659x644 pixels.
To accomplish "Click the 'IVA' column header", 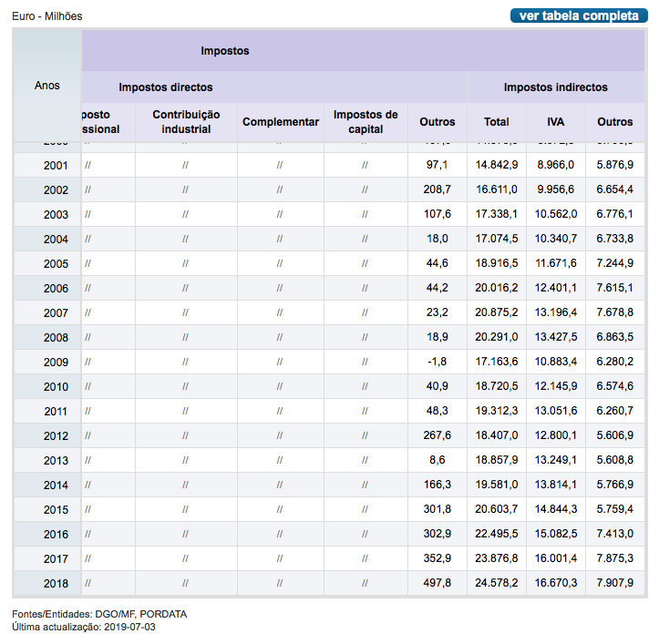I will [556, 122].
